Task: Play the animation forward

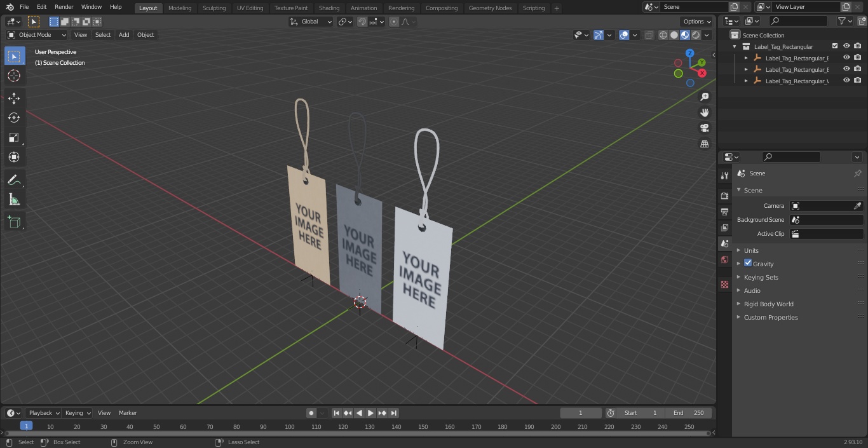Action: (370, 413)
